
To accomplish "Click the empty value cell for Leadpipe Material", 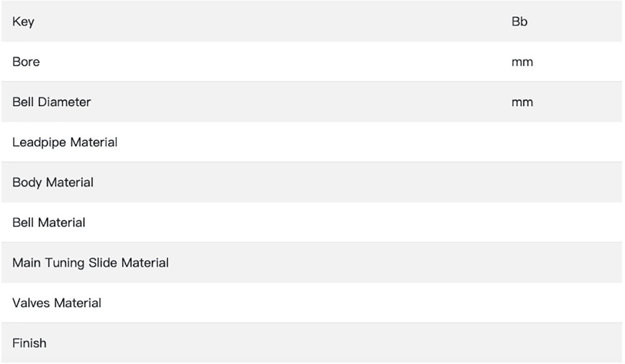I will pyautogui.click(x=522, y=142).
